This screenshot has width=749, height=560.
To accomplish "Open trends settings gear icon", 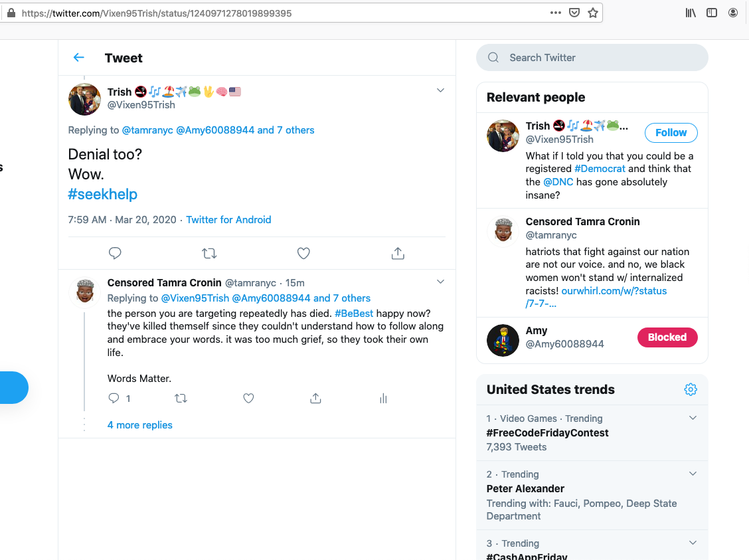I will [x=691, y=389].
